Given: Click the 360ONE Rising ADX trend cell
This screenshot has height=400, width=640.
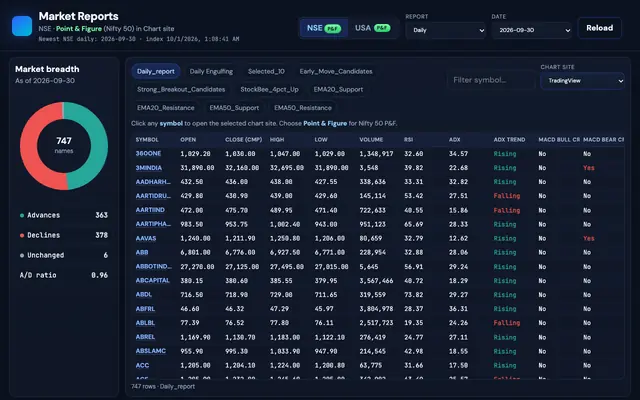Looking at the screenshot, I should click(x=505, y=154).
